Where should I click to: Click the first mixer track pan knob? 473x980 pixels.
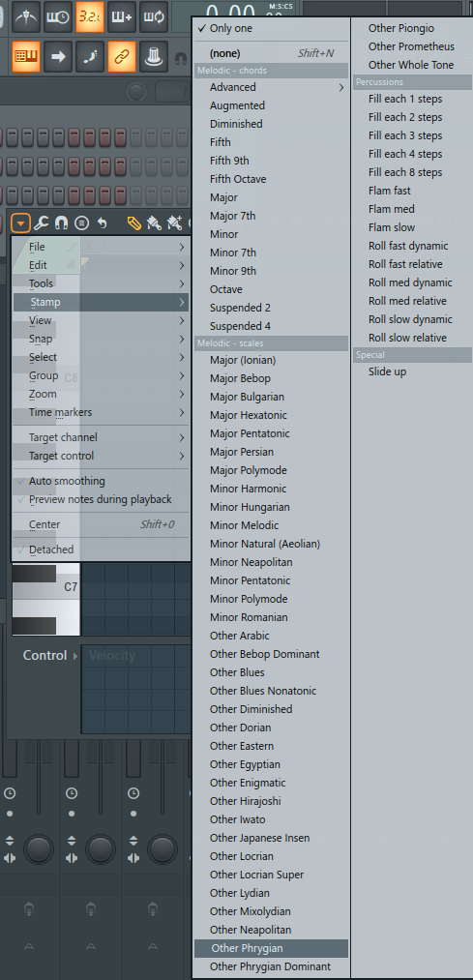point(39,850)
